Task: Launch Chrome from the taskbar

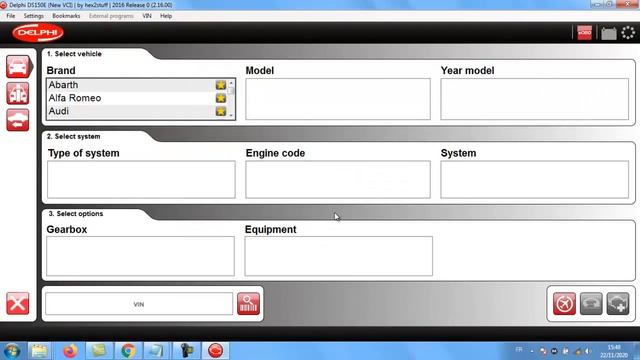Action: tap(128, 351)
